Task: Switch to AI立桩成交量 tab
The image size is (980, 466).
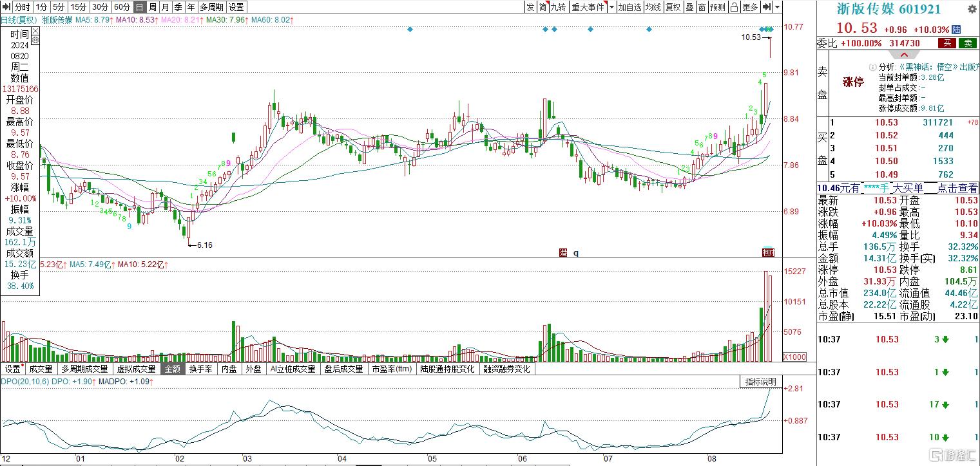Action: click(293, 369)
